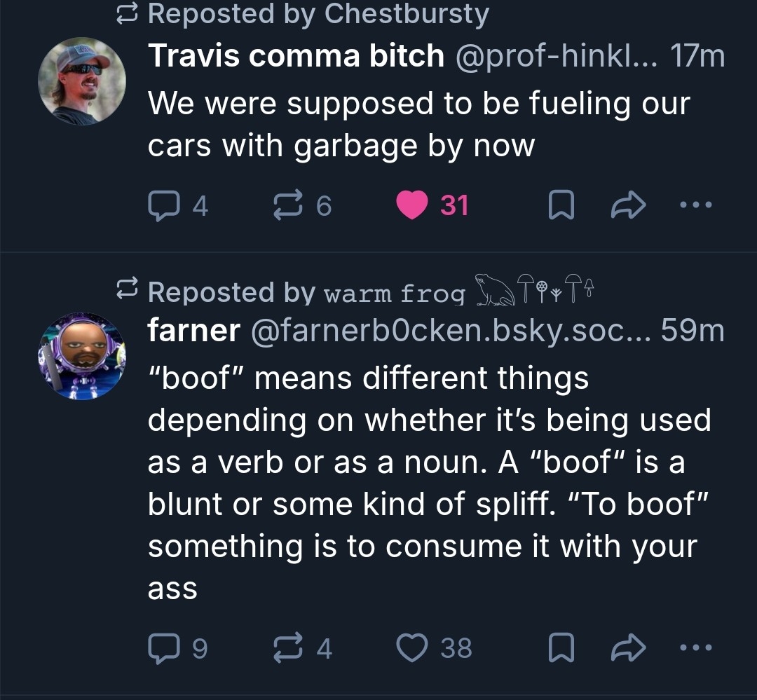Open farner's Mii avatar profile
The height and width of the screenshot is (700, 757).
pos(81,356)
